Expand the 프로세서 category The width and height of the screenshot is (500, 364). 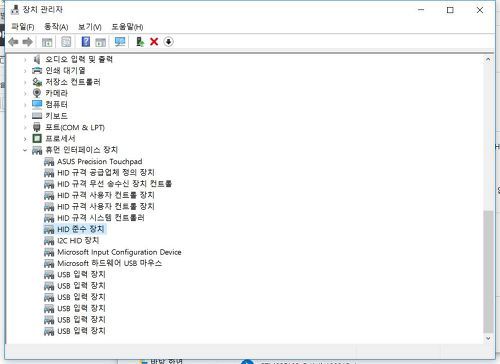point(25,139)
